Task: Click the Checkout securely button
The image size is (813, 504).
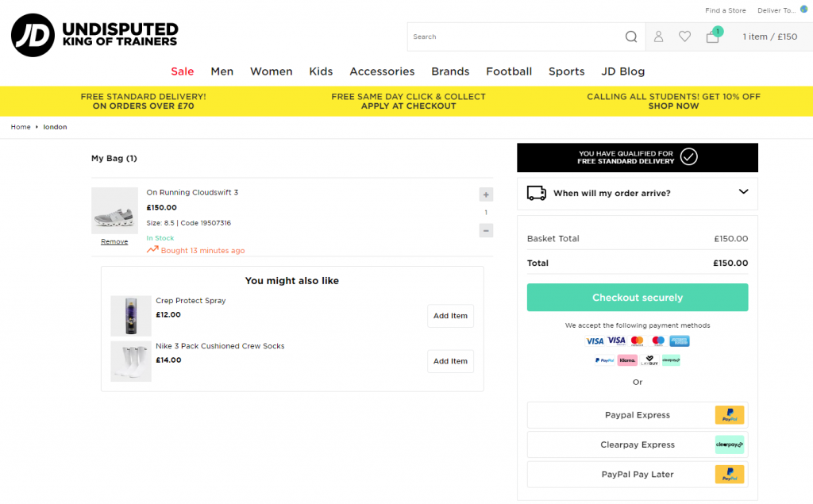Action: [637, 298]
